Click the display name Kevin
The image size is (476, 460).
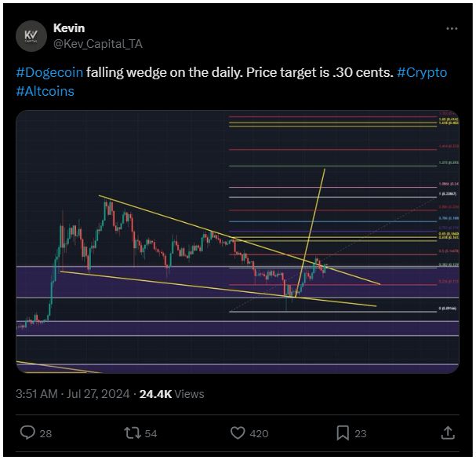[69, 28]
